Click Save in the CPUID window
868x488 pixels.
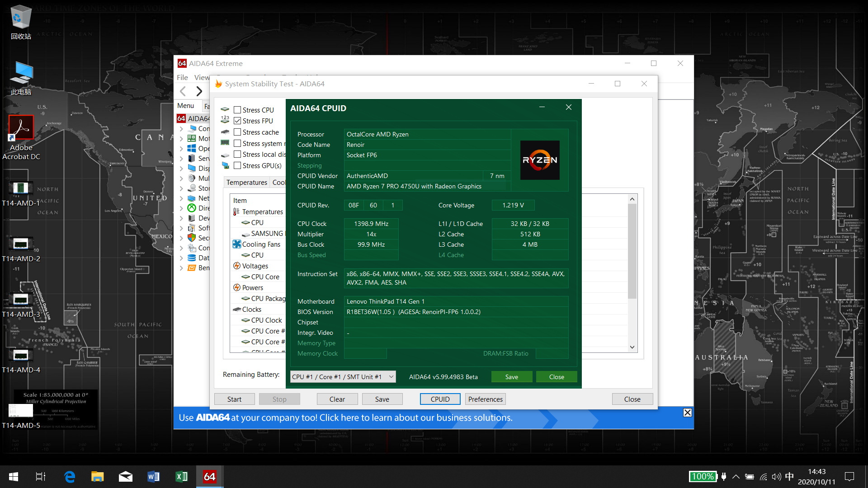(x=512, y=377)
